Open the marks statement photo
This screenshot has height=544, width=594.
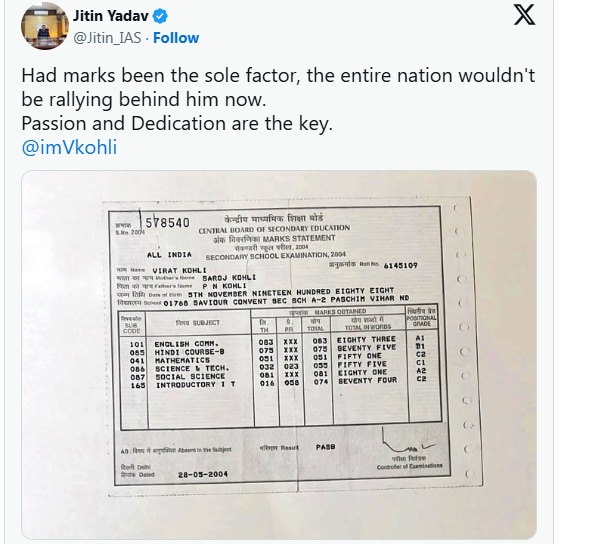click(279, 354)
